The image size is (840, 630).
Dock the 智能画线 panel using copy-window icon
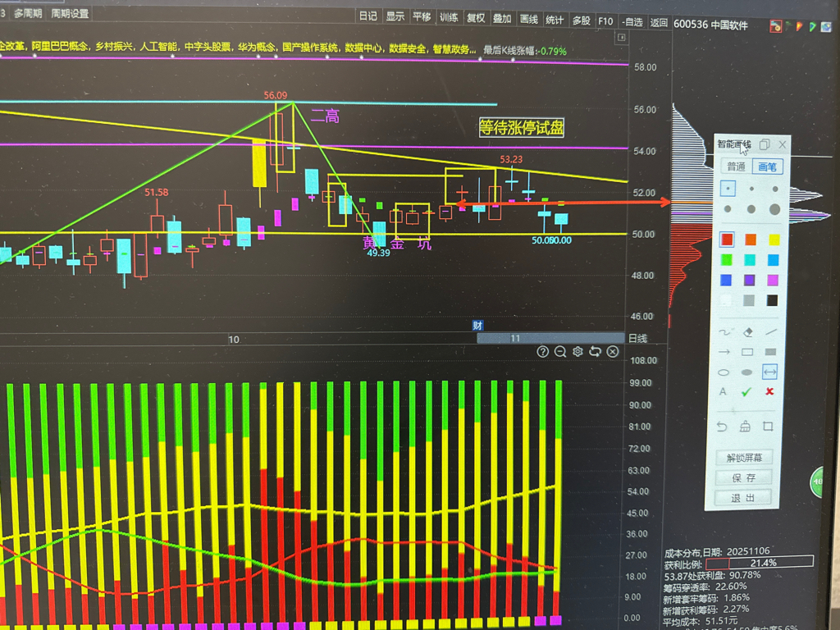point(765,144)
